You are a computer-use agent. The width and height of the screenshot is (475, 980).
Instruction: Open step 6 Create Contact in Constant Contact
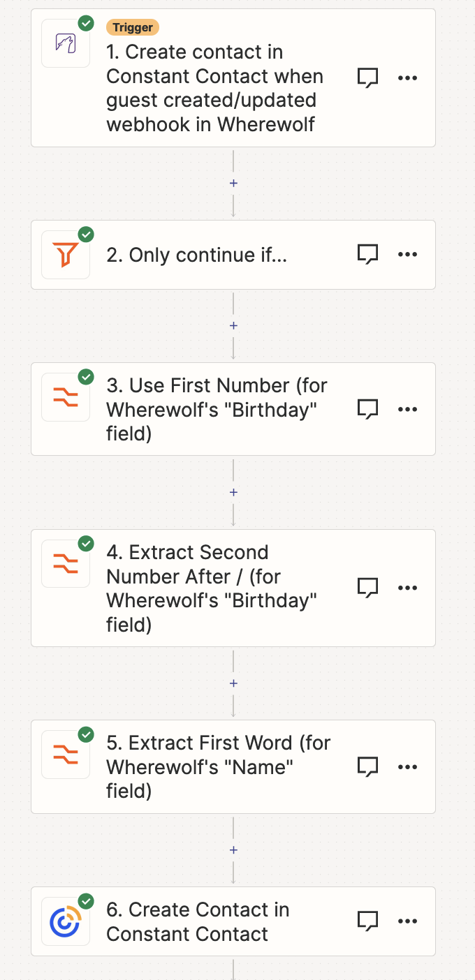click(233, 921)
